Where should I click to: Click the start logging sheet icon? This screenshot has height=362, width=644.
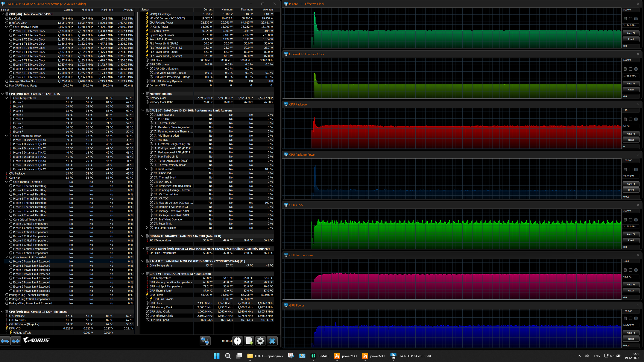[x=249, y=341]
